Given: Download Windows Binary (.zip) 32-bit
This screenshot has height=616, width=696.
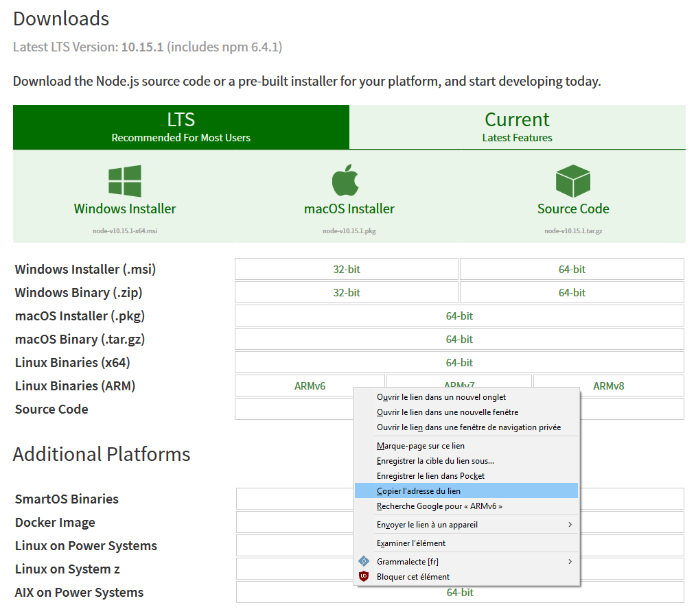Looking at the screenshot, I should click(346, 293).
